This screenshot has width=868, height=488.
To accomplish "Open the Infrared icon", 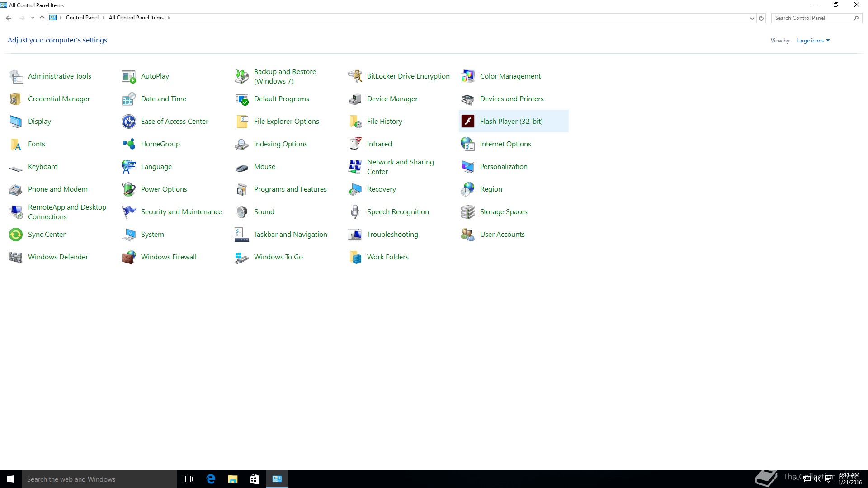I will pyautogui.click(x=355, y=144).
